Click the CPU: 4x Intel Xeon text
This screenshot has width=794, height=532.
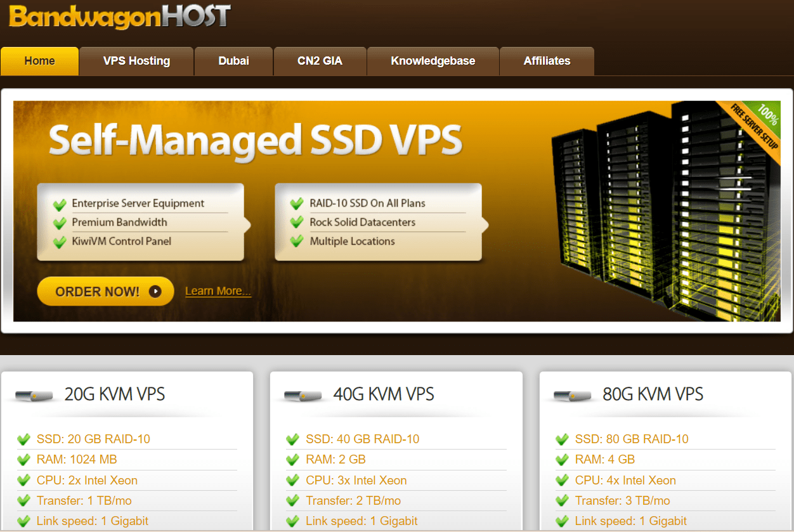pyautogui.click(x=625, y=480)
